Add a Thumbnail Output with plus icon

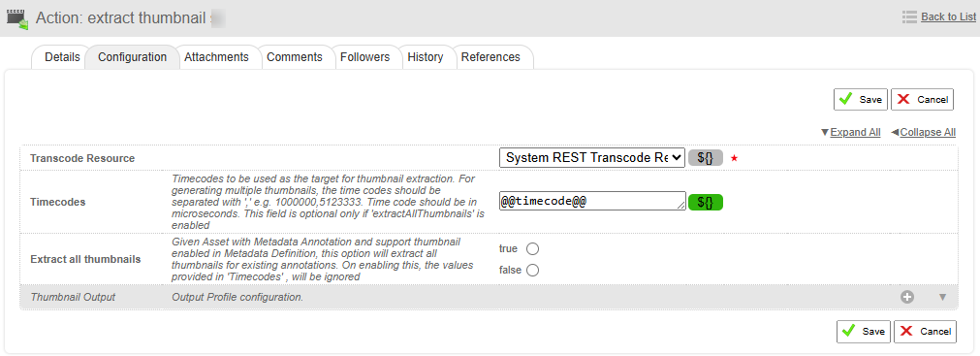pos(907,297)
